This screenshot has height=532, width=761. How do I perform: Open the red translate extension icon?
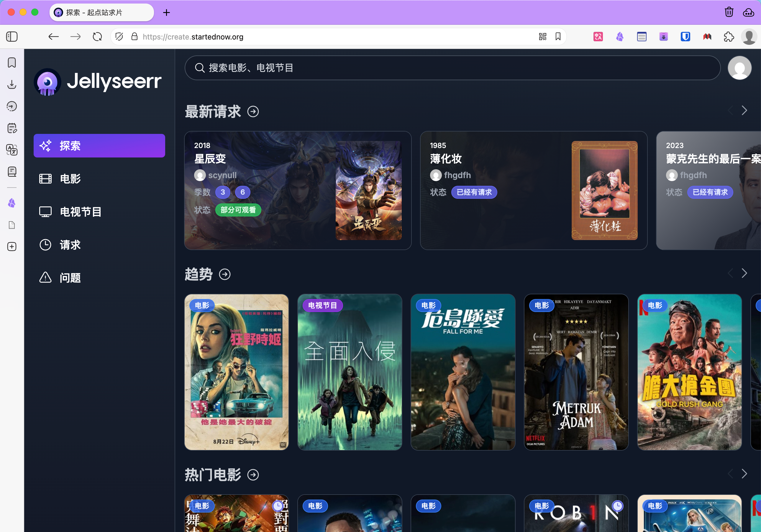click(x=598, y=37)
